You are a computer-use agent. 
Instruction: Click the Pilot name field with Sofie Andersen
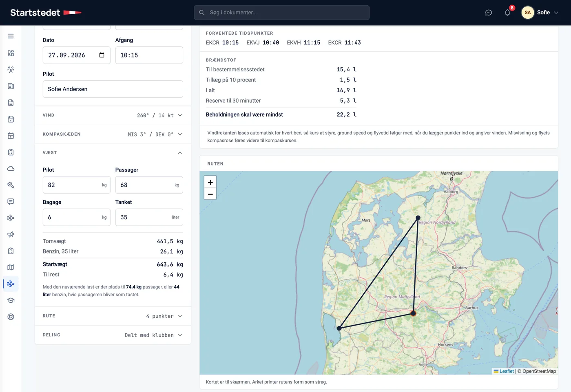point(113,89)
